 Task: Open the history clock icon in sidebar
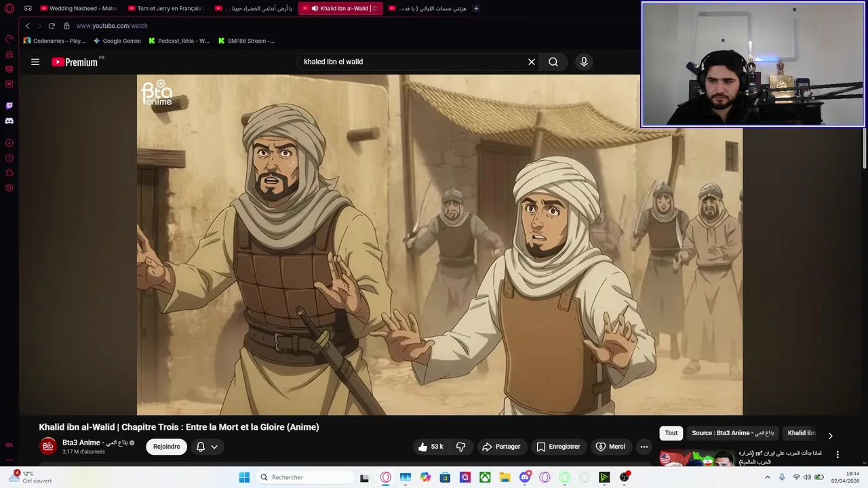click(x=9, y=158)
